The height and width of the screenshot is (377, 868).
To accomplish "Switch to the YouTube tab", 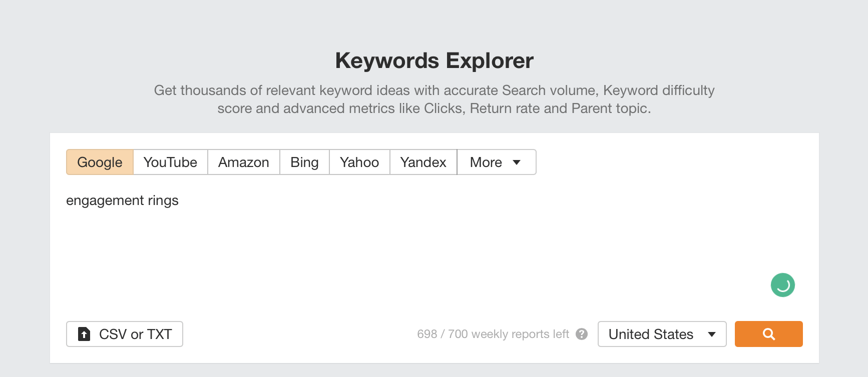I will [170, 162].
